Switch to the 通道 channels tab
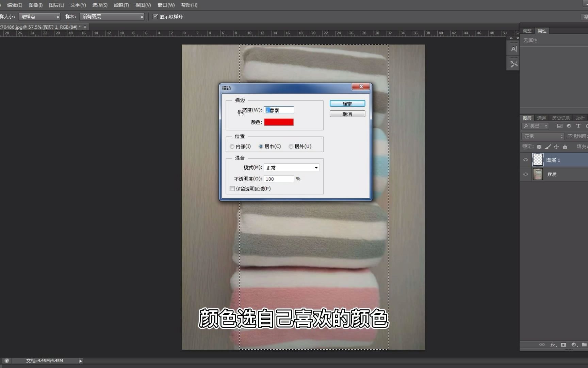The width and height of the screenshot is (588, 368). tap(542, 118)
